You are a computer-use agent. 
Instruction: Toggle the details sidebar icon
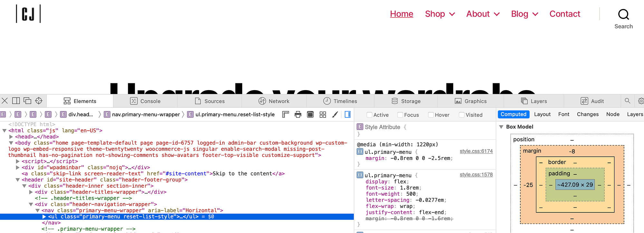click(x=348, y=114)
